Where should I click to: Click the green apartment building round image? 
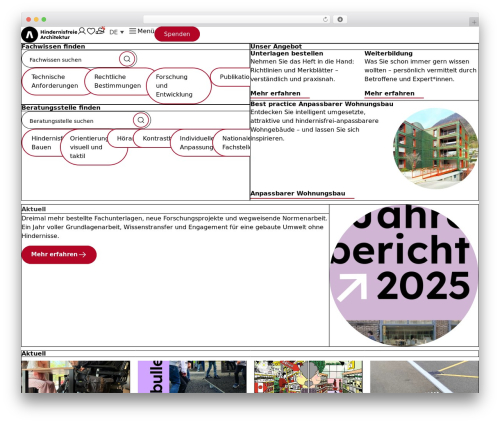point(435,148)
